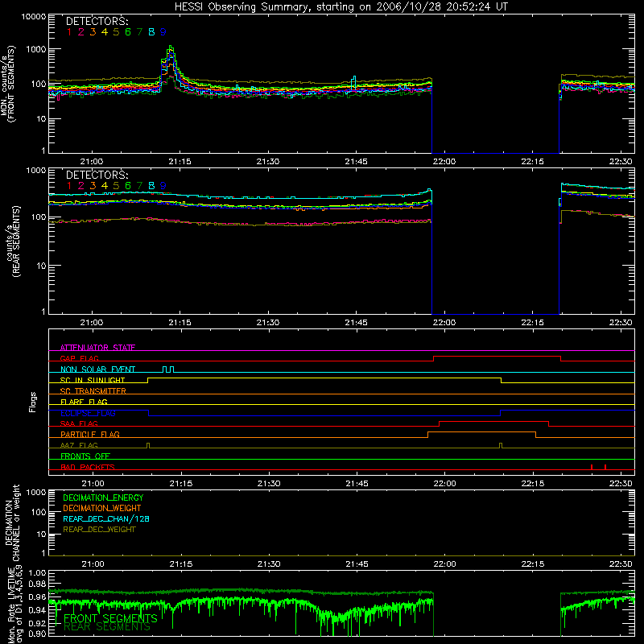Image resolution: width=644 pixels, height=644 pixels.
Task: Click the SAA_FLAG label
Action: click(x=79, y=423)
